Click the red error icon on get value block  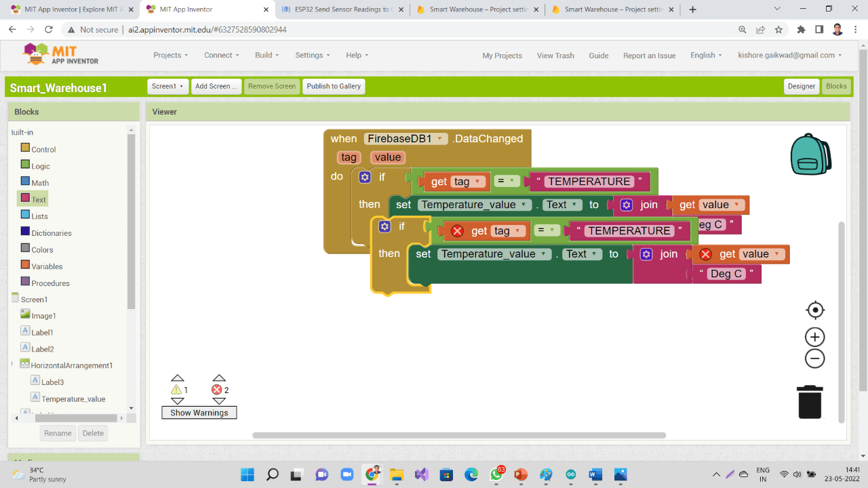click(x=705, y=254)
